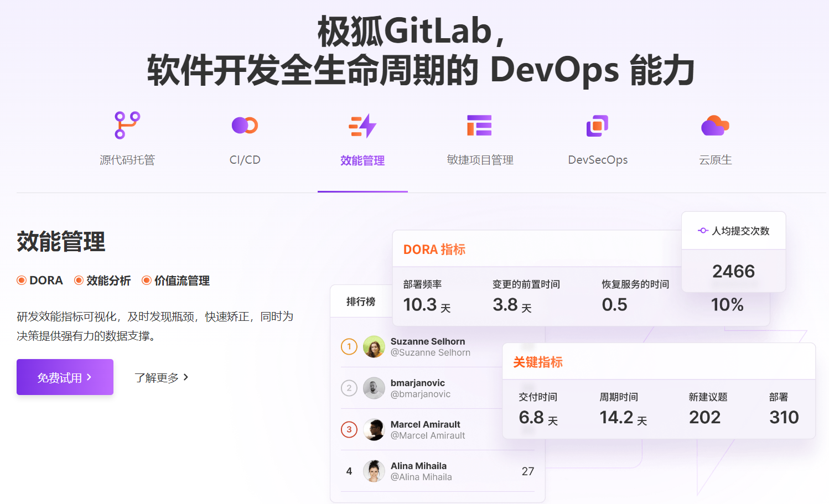The height and width of the screenshot is (504, 829).
Task: Click the 效能管理 section heading
Action: (x=61, y=242)
